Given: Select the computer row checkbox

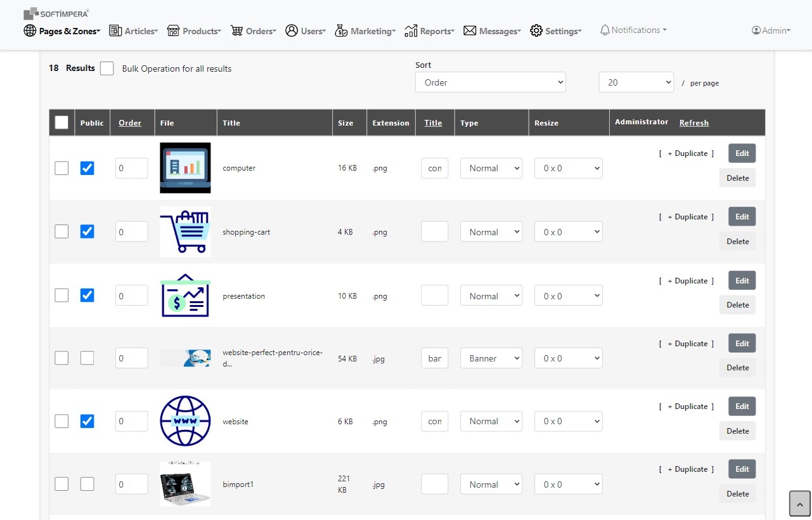Looking at the screenshot, I should tap(61, 168).
